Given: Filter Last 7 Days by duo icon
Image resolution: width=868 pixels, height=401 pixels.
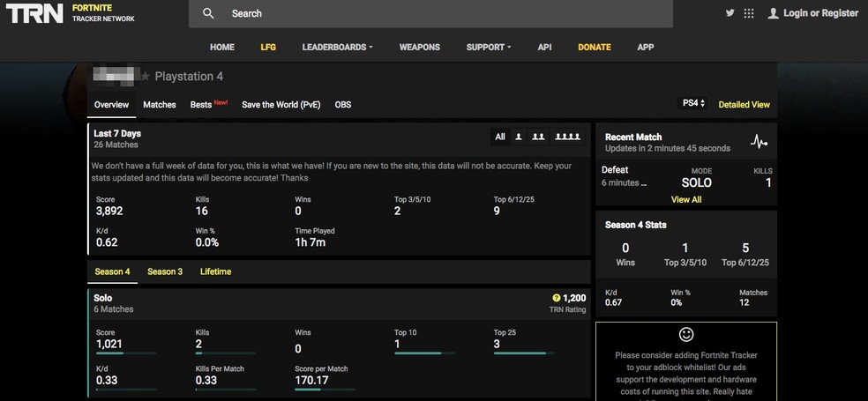Looking at the screenshot, I should [x=538, y=137].
